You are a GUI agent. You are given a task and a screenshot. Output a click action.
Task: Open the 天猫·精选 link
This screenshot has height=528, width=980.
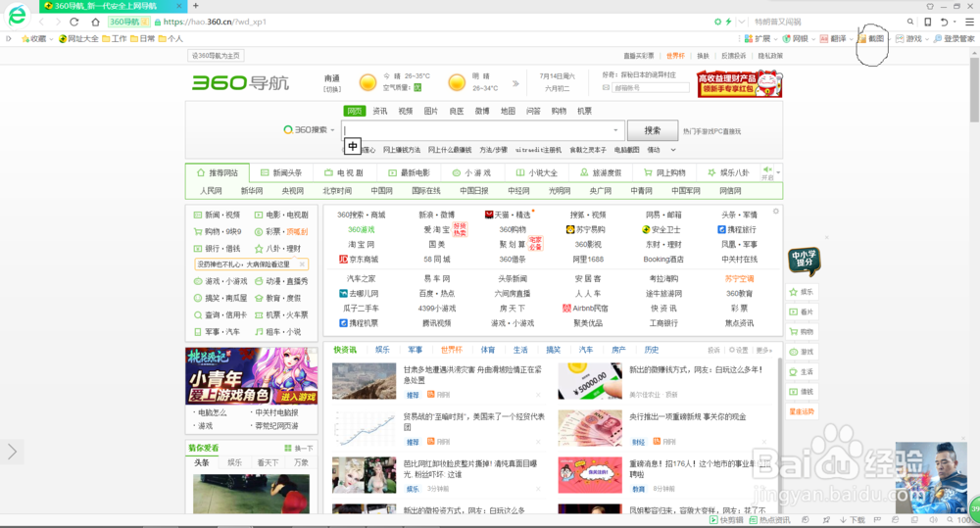508,215
